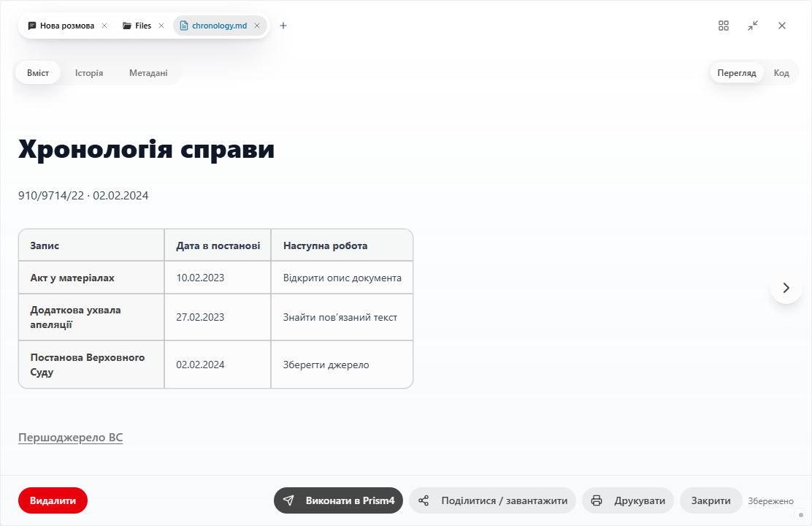The width and height of the screenshot is (812, 526).
Task: Select the chronology.md tab
Action: click(220, 26)
